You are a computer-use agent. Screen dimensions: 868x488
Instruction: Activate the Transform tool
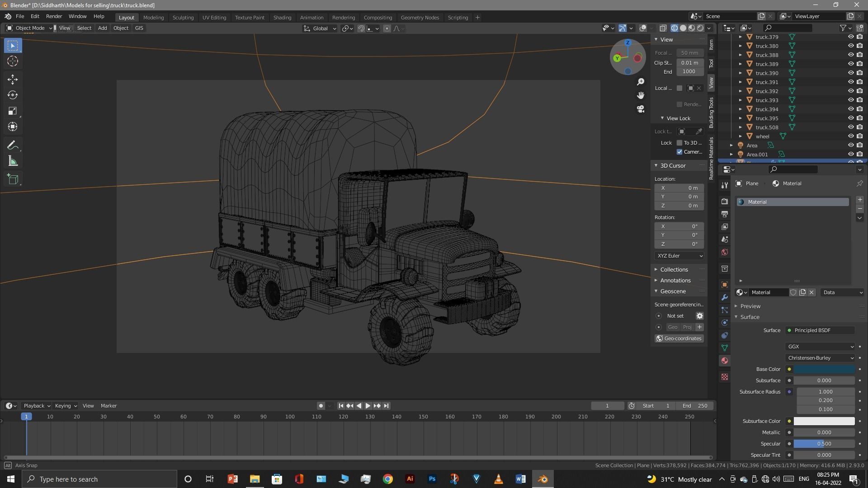(x=13, y=127)
